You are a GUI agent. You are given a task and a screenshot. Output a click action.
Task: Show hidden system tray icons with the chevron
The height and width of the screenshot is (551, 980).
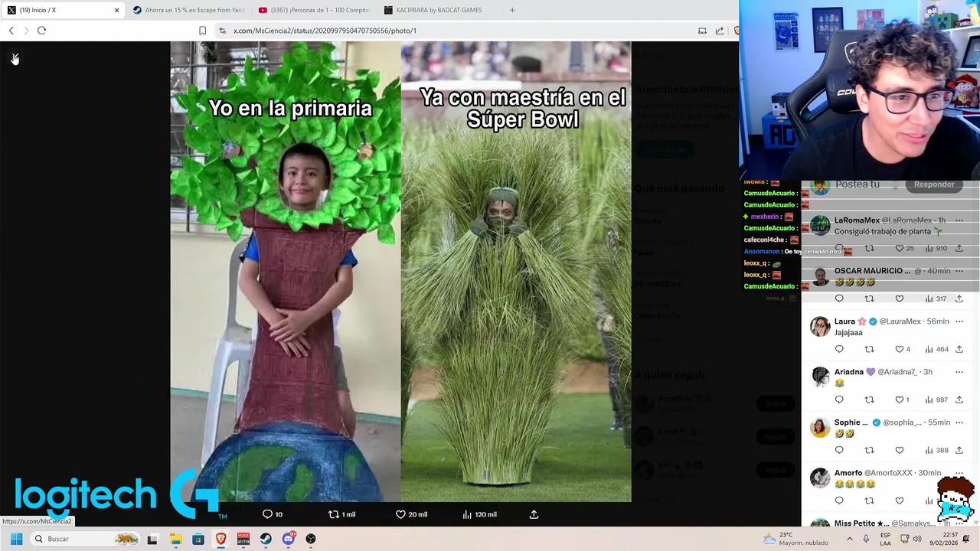coord(849,539)
